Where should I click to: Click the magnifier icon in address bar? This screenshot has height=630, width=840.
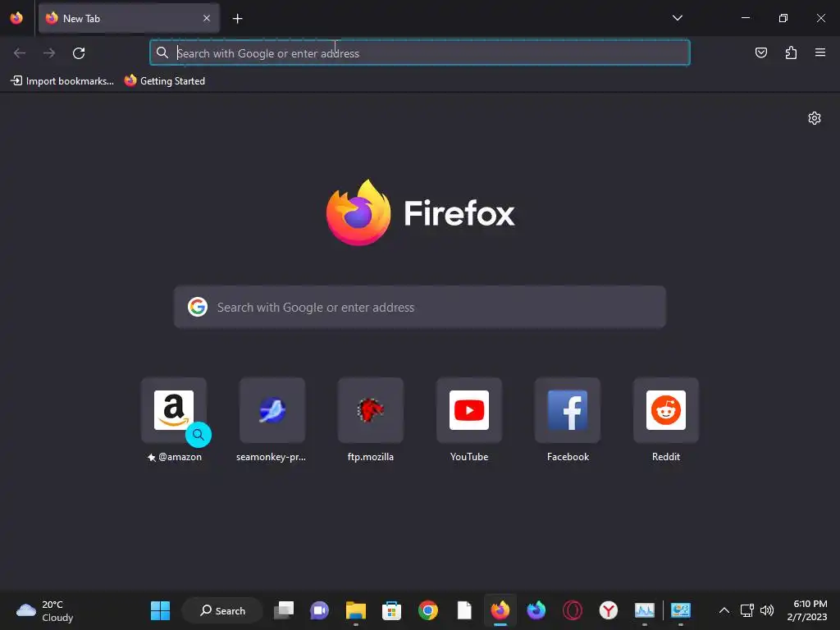click(x=162, y=52)
